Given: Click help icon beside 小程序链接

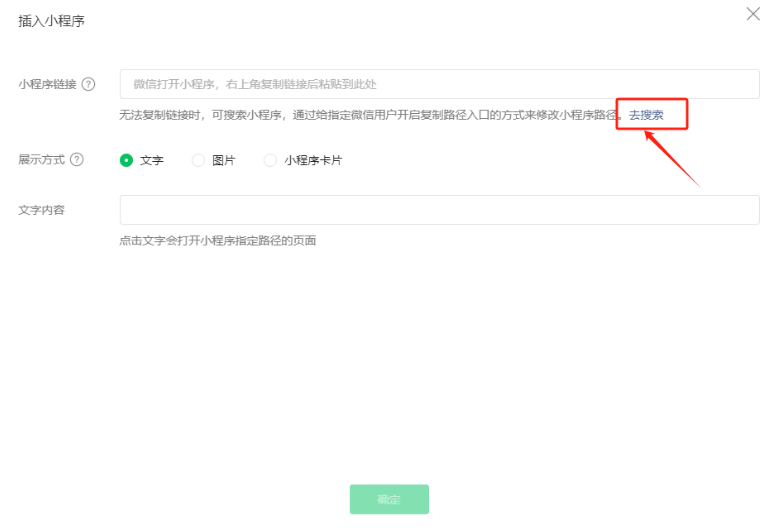Looking at the screenshot, I should click(89, 84).
